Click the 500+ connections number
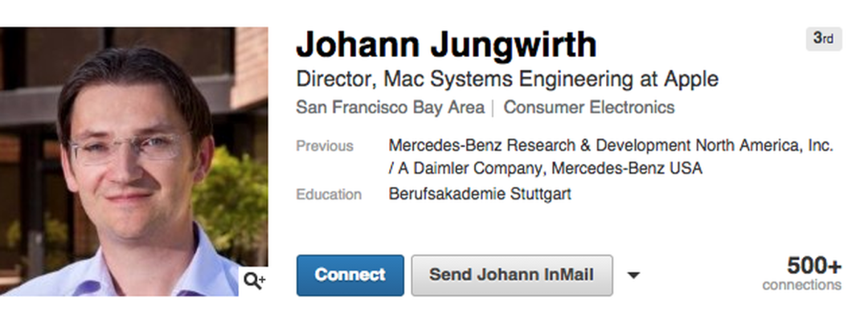This screenshot has width=868, height=319. (813, 266)
